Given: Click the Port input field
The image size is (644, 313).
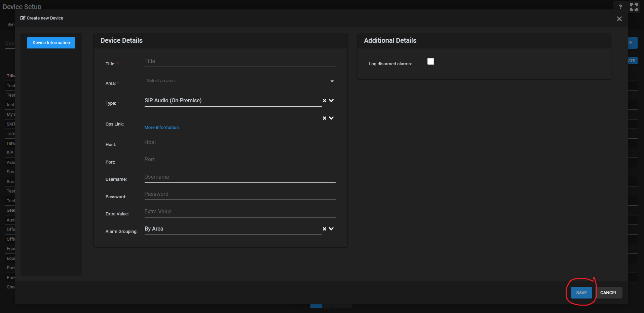Looking at the screenshot, I should [x=239, y=160].
